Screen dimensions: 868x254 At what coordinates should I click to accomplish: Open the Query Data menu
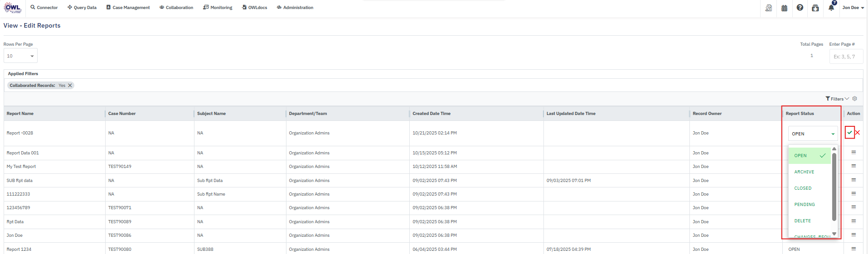pos(82,8)
